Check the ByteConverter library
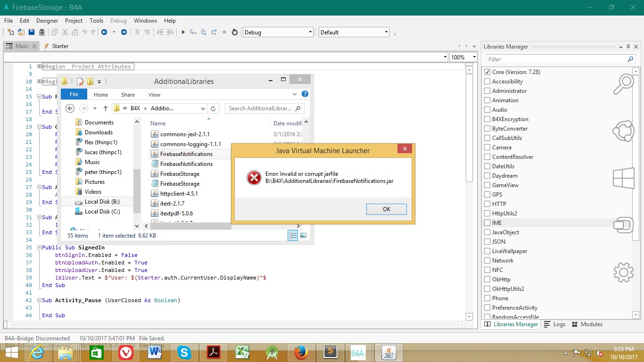Viewport: 644px width, 362px height. click(x=487, y=129)
